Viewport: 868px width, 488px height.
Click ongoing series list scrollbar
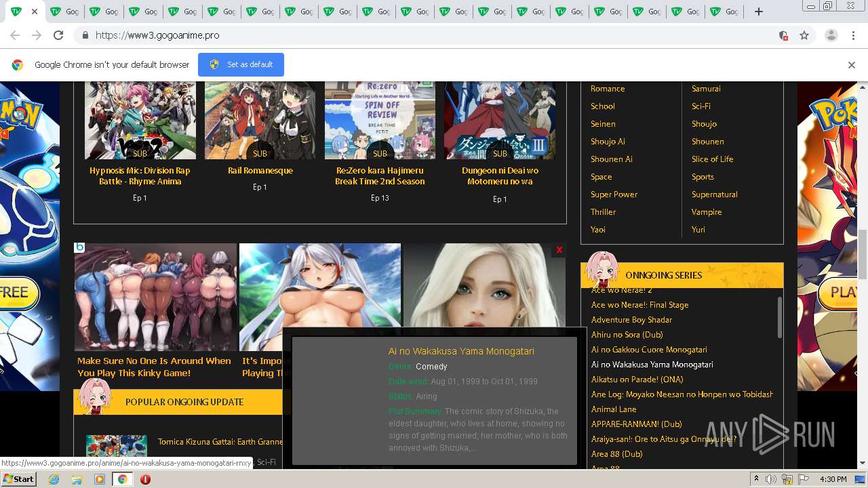pyautogui.click(x=779, y=317)
